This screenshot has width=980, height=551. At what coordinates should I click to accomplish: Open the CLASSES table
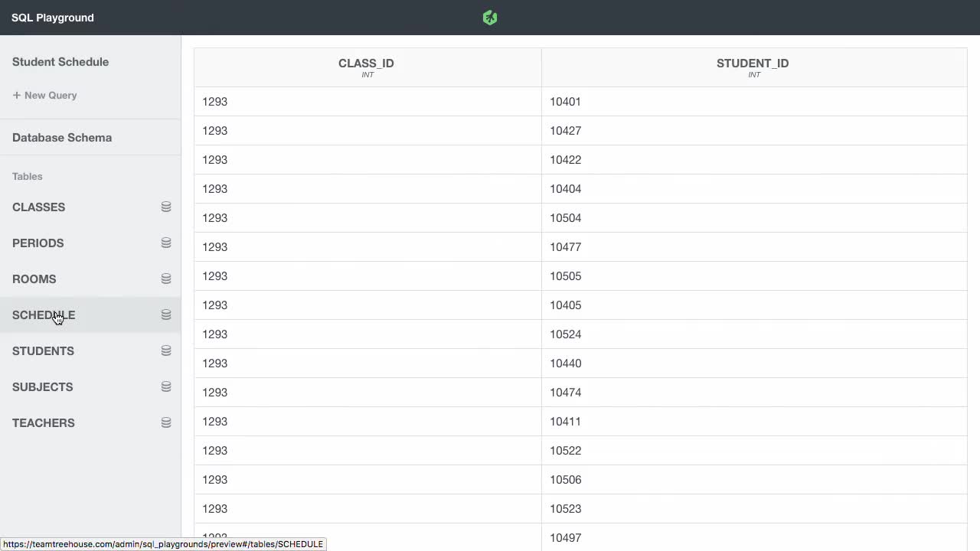click(x=38, y=207)
